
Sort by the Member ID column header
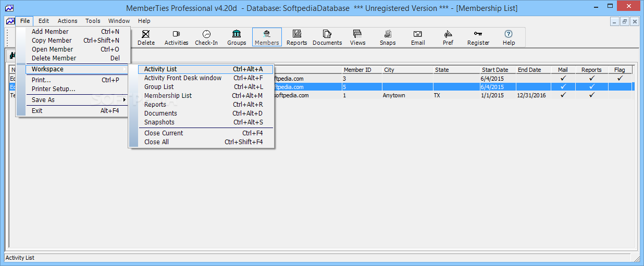(x=362, y=70)
